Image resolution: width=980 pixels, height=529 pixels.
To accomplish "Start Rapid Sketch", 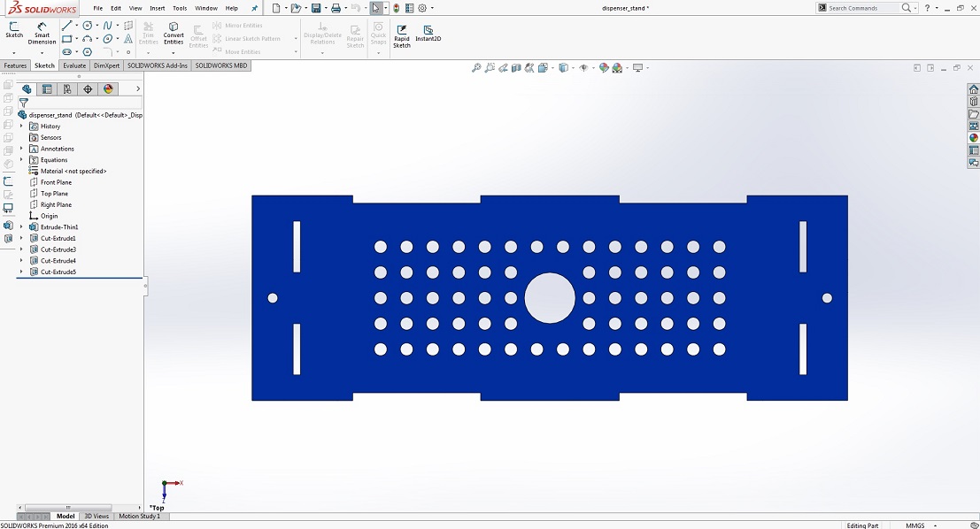I will [x=402, y=36].
